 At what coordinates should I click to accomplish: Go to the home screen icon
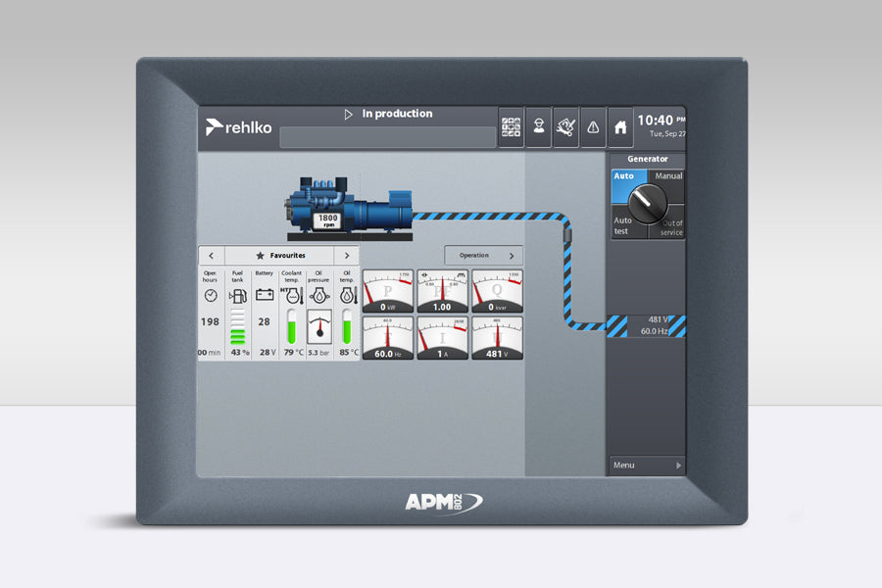(x=620, y=127)
